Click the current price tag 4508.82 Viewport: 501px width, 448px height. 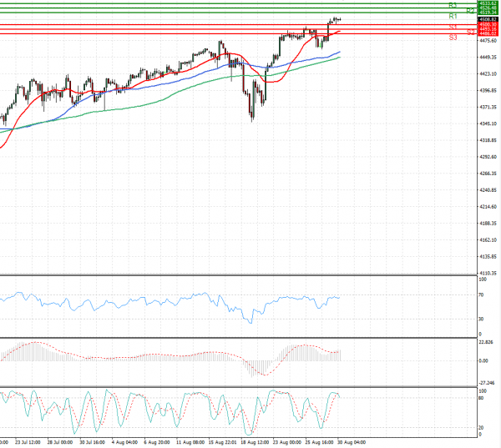tap(488, 19)
